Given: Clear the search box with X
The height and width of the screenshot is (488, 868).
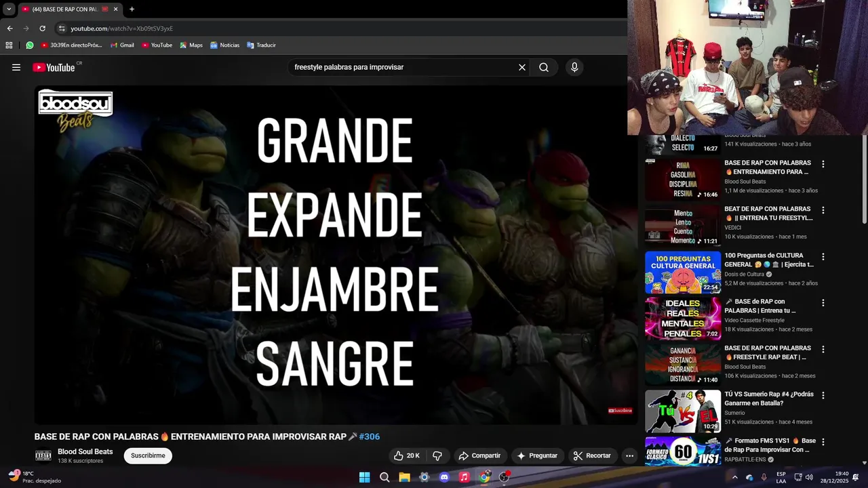Looking at the screenshot, I should point(522,67).
